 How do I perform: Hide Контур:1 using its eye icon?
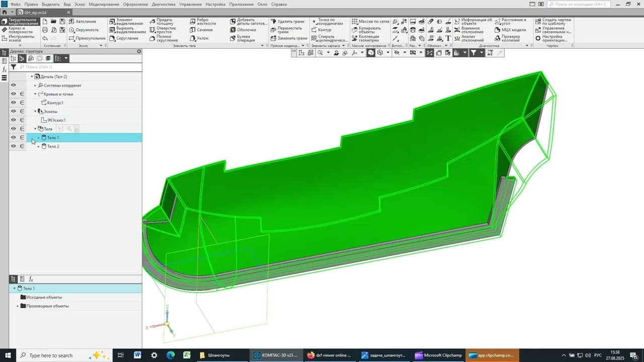(x=14, y=103)
